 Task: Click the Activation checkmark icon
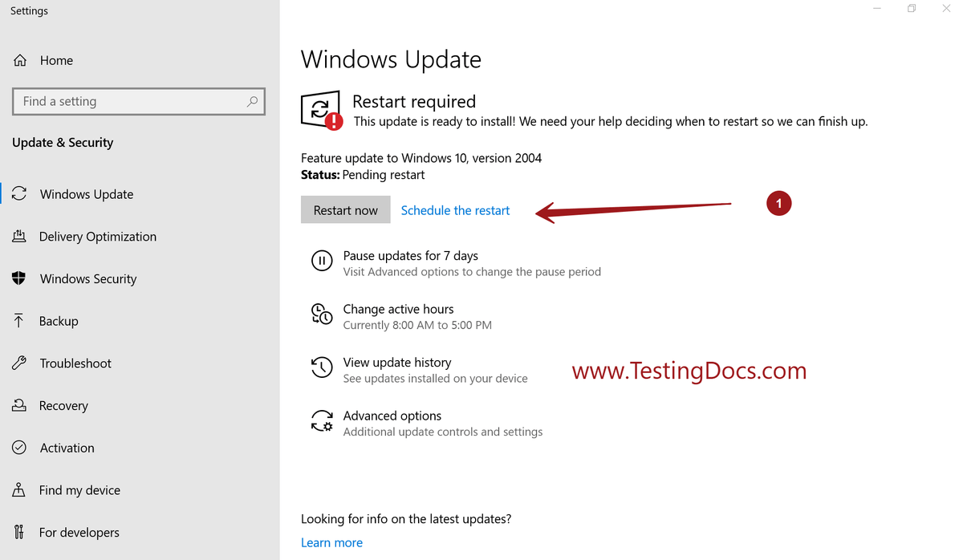pos(20,448)
